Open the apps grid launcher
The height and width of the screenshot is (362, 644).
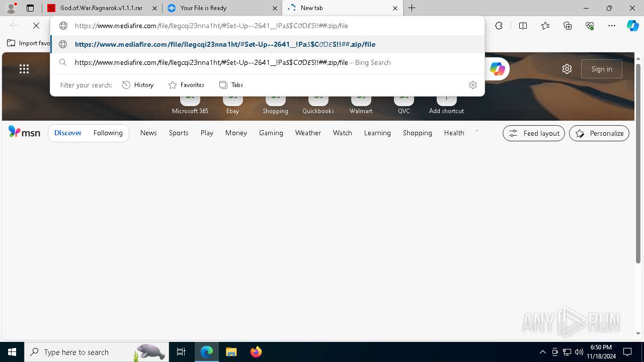click(24, 69)
